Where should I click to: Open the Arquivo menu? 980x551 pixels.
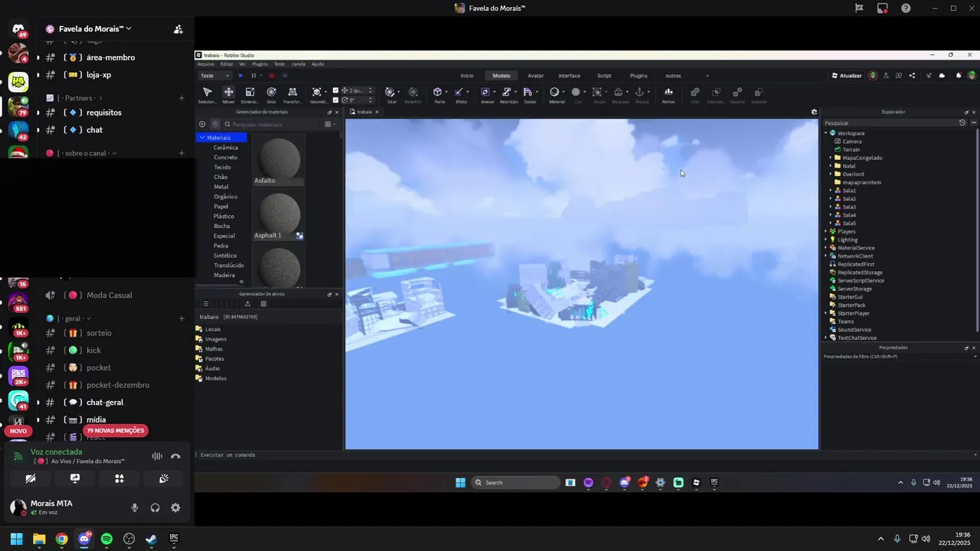[206, 64]
